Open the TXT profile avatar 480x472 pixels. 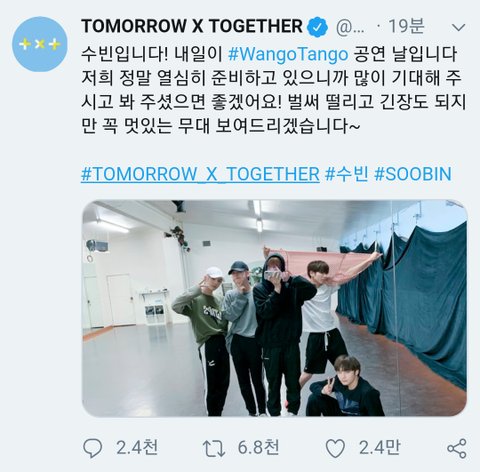[40, 44]
